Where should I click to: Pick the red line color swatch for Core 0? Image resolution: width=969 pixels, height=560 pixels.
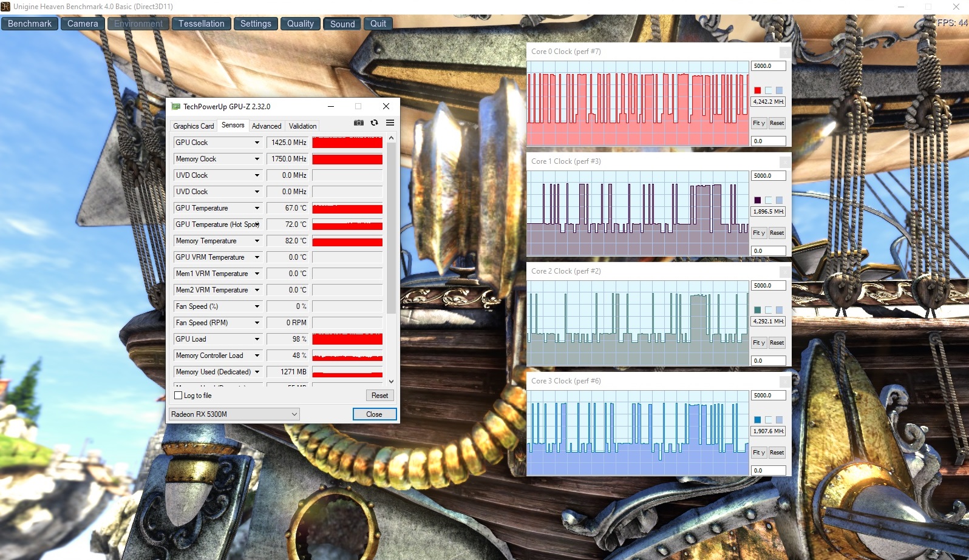coord(757,90)
